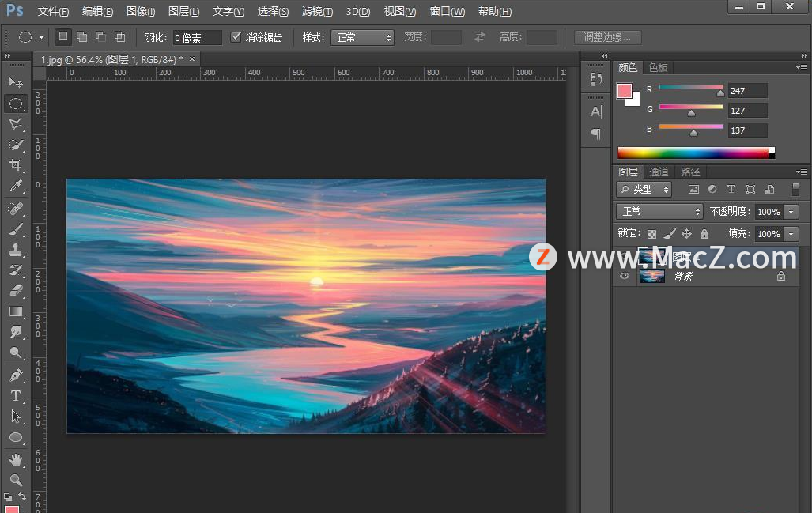Select the Brush tool
This screenshot has width=812, height=513.
pyautogui.click(x=16, y=228)
